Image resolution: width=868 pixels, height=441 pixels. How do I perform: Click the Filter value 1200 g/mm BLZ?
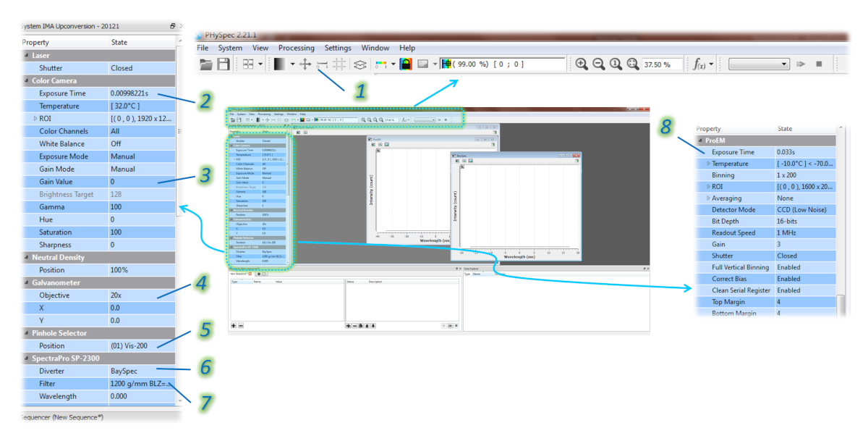[141, 384]
